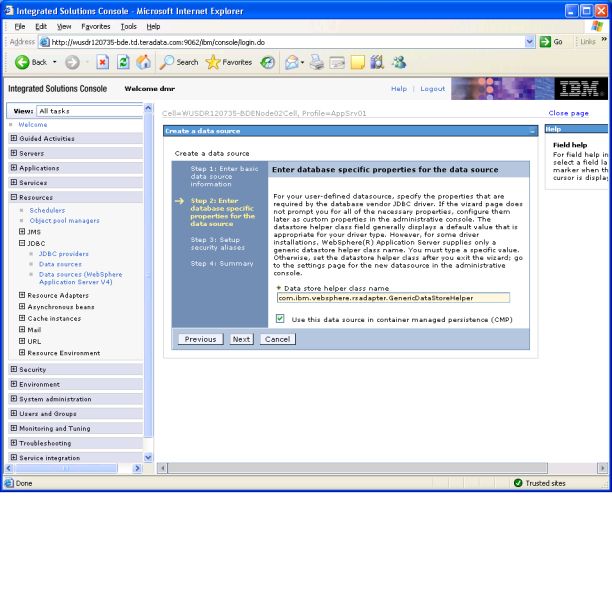Screen dimensions: 612x608
Task: Collapse the Resources navigation section
Action: click(14, 197)
